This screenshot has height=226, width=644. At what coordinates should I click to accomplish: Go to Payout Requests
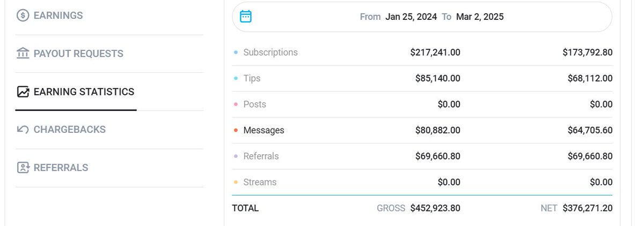78,54
